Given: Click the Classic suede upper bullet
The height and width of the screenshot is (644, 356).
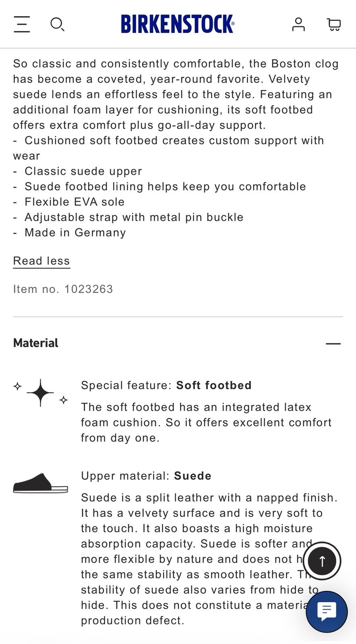Looking at the screenshot, I should point(77,171).
